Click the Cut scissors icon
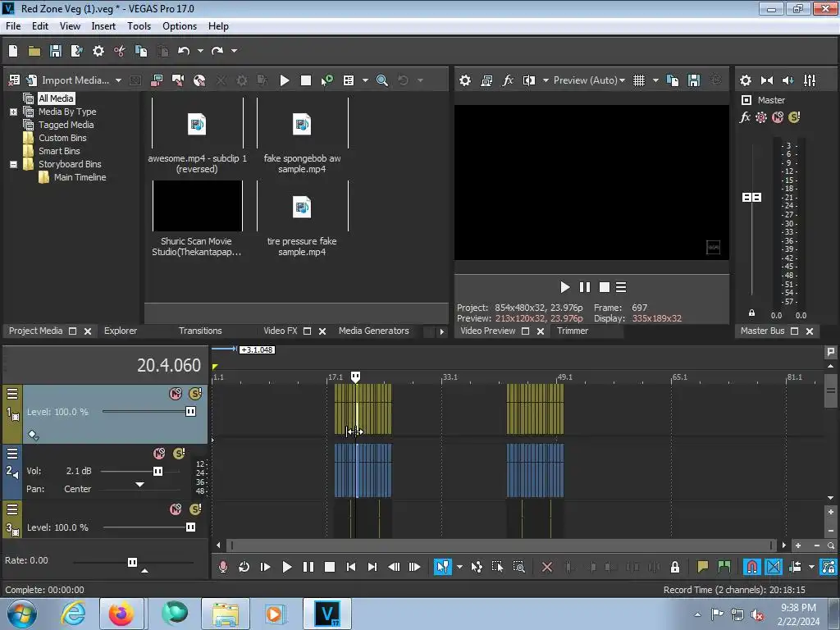The height and width of the screenshot is (630, 840). tap(120, 51)
